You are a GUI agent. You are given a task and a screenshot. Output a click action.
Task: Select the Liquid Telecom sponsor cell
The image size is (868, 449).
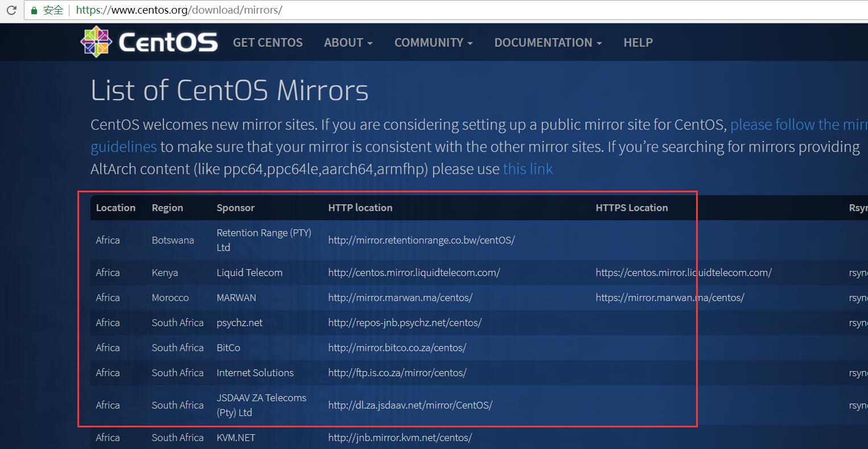(x=249, y=273)
